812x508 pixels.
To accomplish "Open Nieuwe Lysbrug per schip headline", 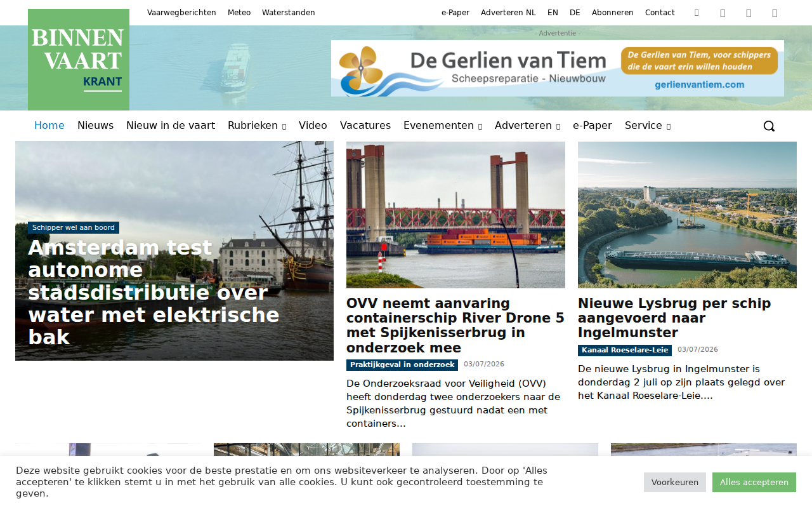I will click(x=674, y=318).
